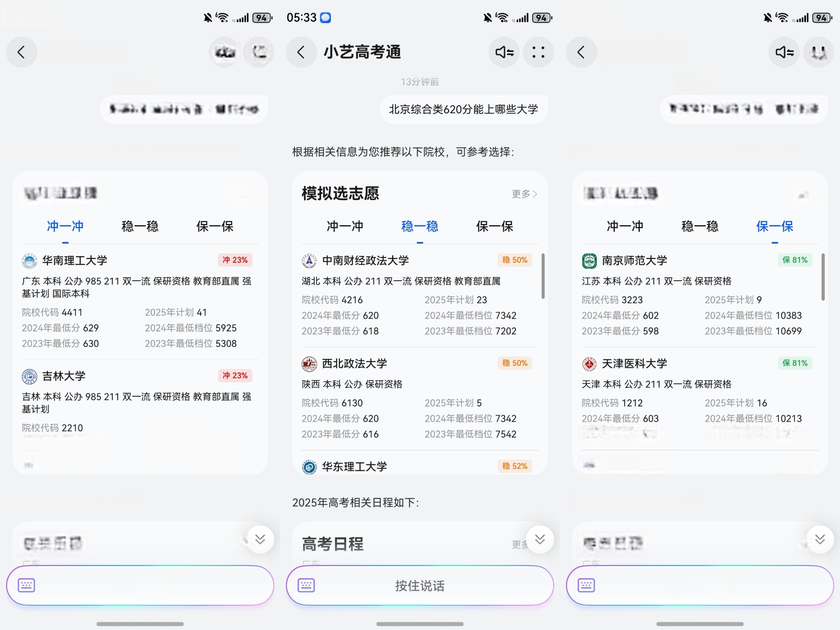840x630 pixels.
Task: Tap the 华南理工大学 school logo
Action: point(30,261)
